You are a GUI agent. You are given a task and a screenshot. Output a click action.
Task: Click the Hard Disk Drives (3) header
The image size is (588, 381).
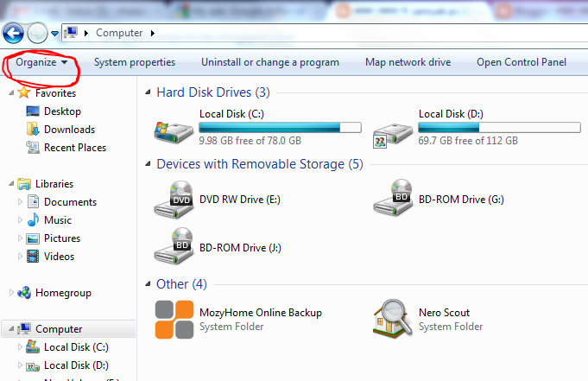pyautogui.click(x=213, y=92)
